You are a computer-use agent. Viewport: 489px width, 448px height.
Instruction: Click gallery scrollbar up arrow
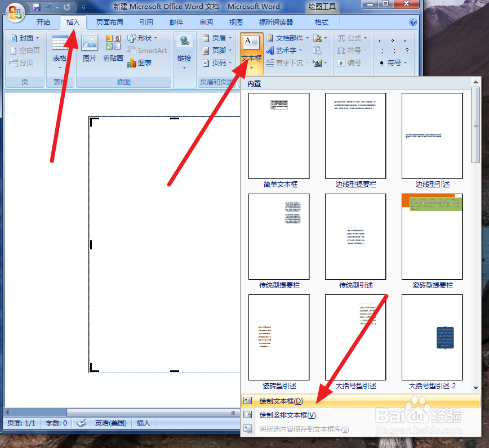[475, 82]
